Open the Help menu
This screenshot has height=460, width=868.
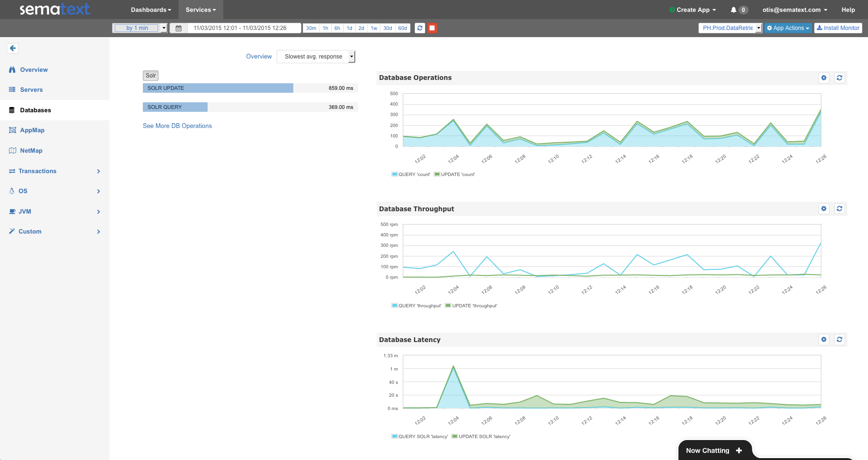(848, 10)
